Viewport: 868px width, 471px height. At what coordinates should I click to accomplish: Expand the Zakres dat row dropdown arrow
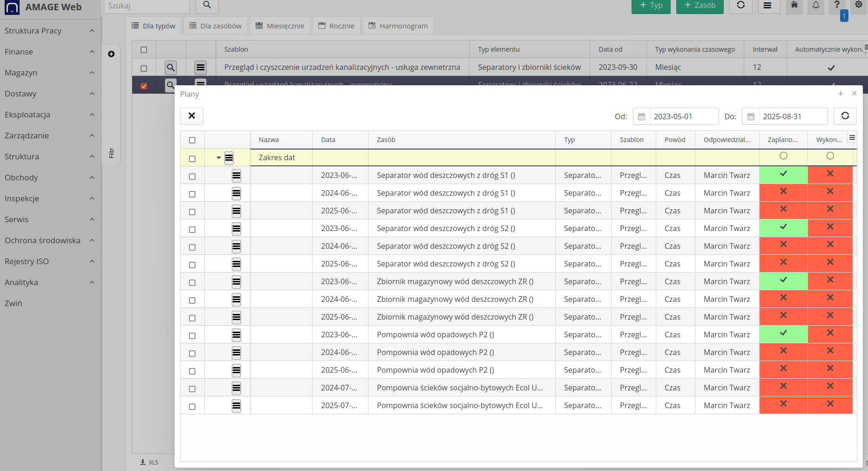218,158
